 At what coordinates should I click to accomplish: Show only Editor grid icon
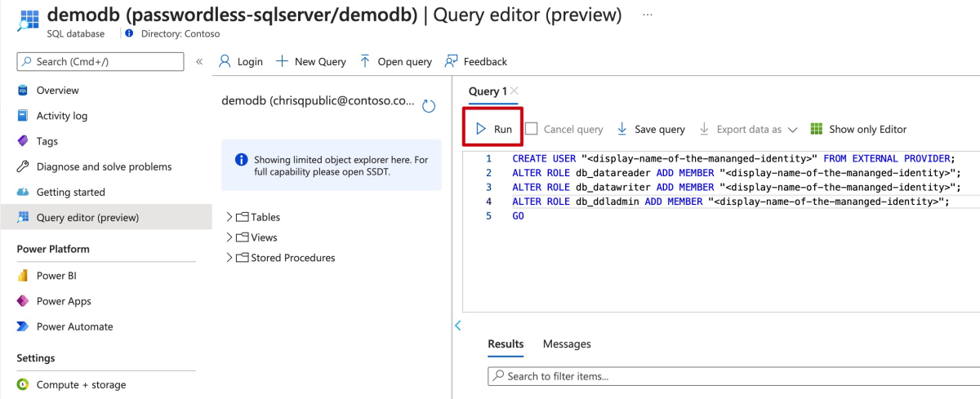tap(816, 129)
